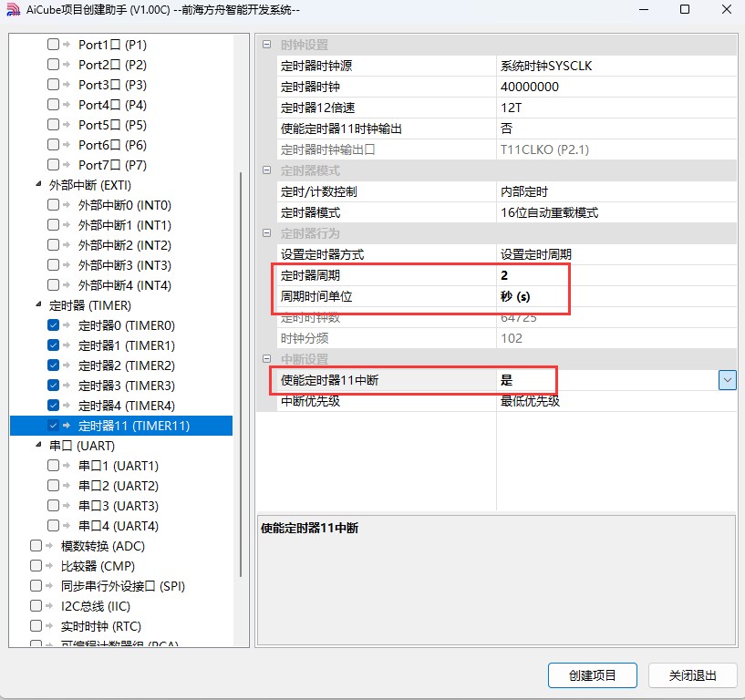Click the 定时器时钟 value 40000000
This screenshot has height=700, width=745.
tap(616, 87)
